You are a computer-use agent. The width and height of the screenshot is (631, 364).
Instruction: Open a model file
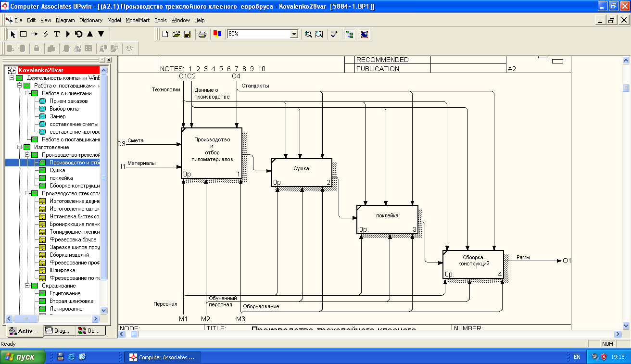tap(176, 34)
